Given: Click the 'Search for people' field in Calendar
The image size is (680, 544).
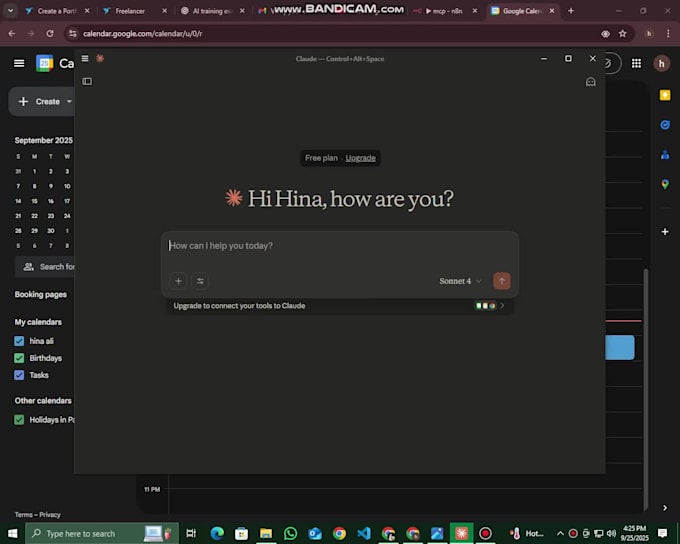Looking at the screenshot, I should [45, 267].
